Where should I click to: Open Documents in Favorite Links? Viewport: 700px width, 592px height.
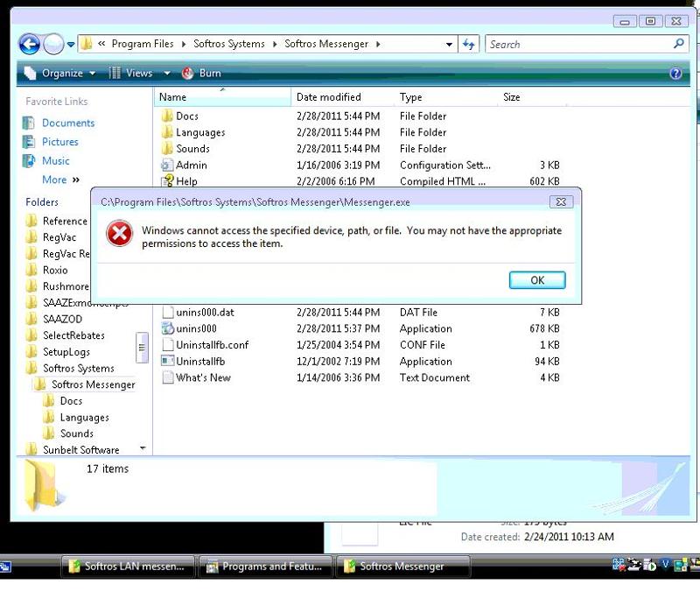tap(68, 123)
